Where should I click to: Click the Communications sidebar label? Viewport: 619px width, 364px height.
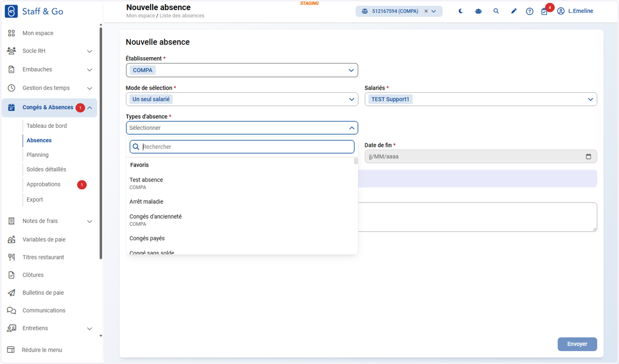coord(44,310)
